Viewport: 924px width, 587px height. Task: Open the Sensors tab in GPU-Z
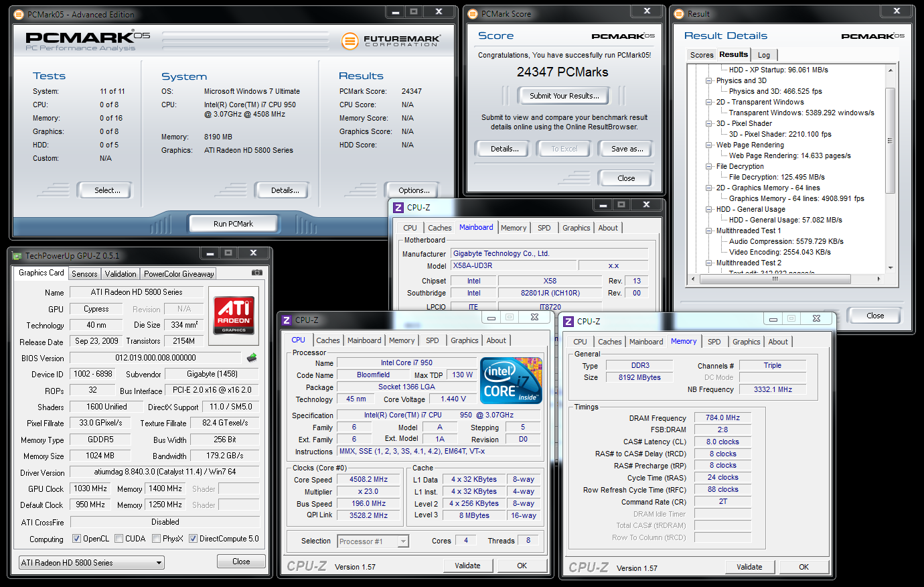pyautogui.click(x=84, y=273)
